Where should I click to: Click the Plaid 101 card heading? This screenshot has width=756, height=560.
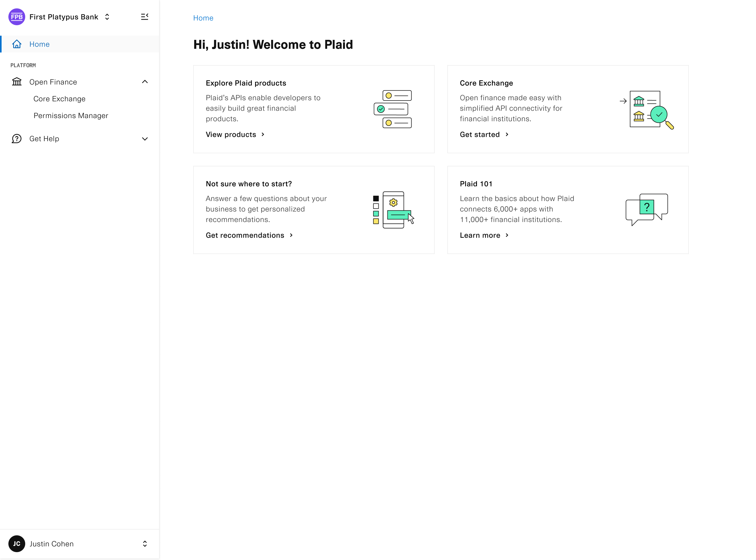coord(476,184)
